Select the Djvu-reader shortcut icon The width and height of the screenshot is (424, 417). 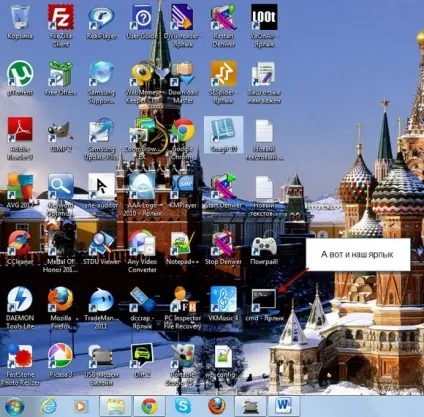click(183, 17)
